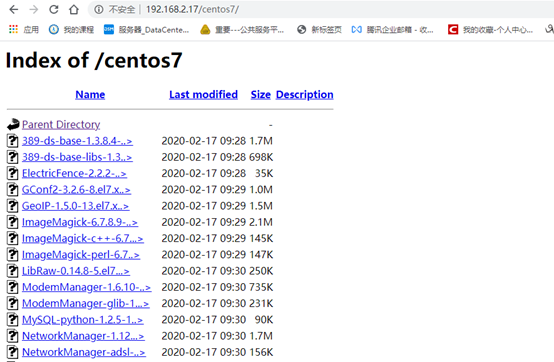Click the file icon beside MySQL-python-1.2.5-1
Viewport: 554px width, 362px height.
tap(13, 320)
